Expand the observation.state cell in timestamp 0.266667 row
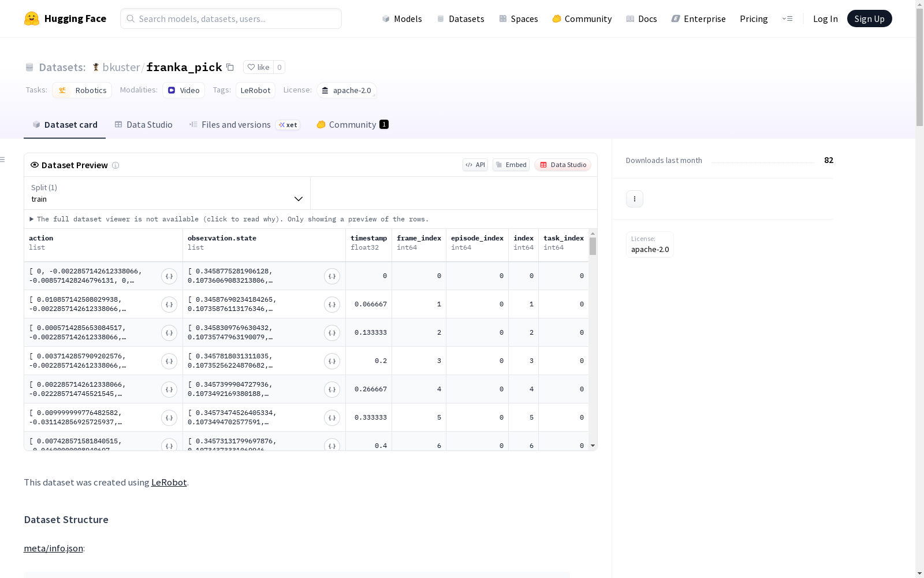This screenshot has width=924, height=578. pos(332,390)
